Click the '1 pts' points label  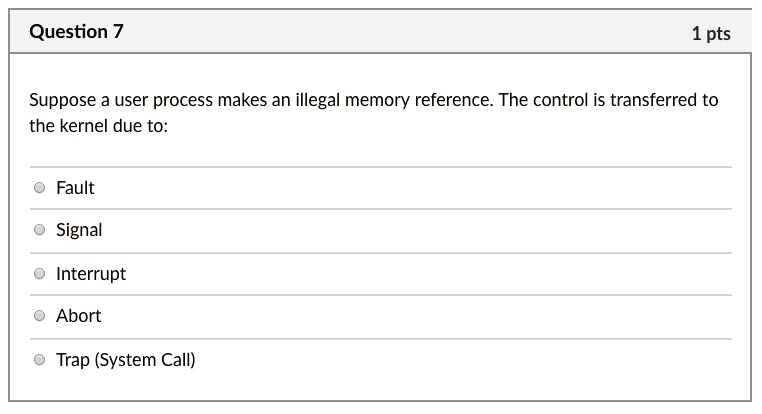pyautogui.click(x=710, y=34)
